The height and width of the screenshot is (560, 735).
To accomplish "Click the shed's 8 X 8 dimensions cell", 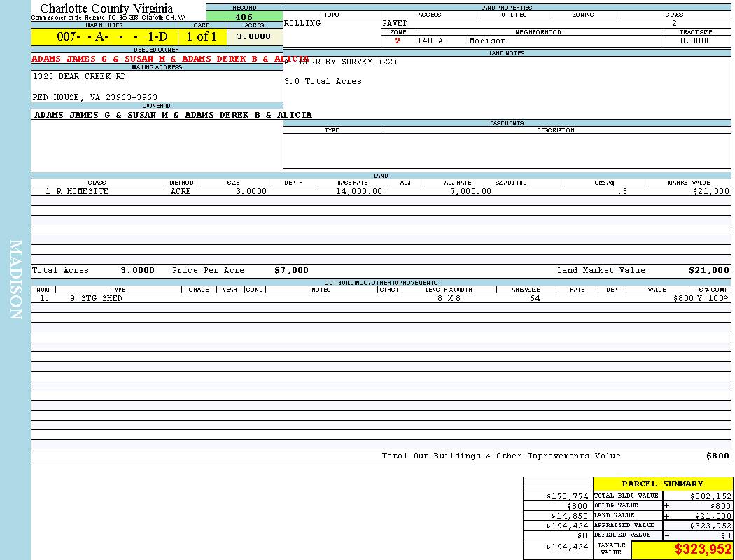I will (449, 298).
